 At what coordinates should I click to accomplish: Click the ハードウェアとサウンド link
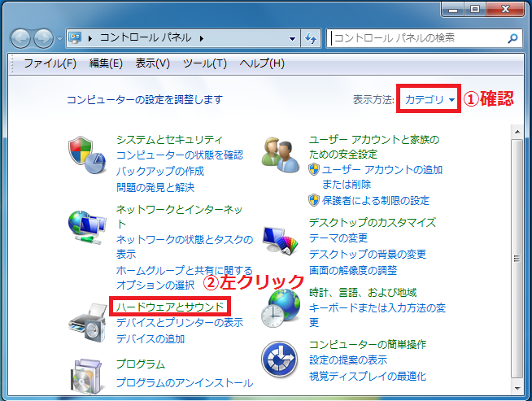[171, 307]
